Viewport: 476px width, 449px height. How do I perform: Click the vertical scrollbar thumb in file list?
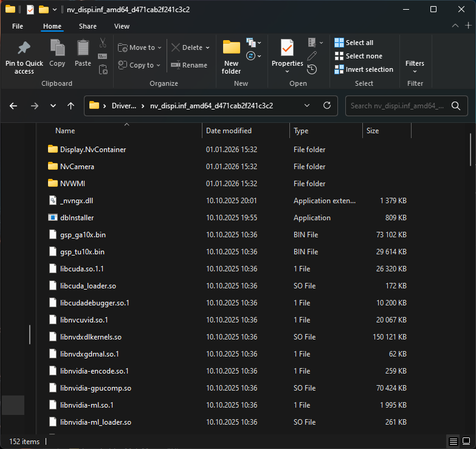[471, 150]
